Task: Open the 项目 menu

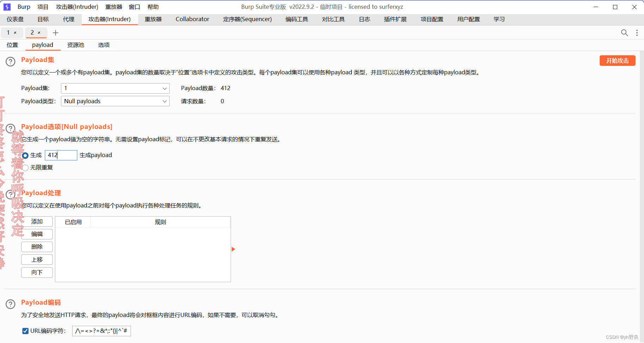Action: [x=43, y=7]
